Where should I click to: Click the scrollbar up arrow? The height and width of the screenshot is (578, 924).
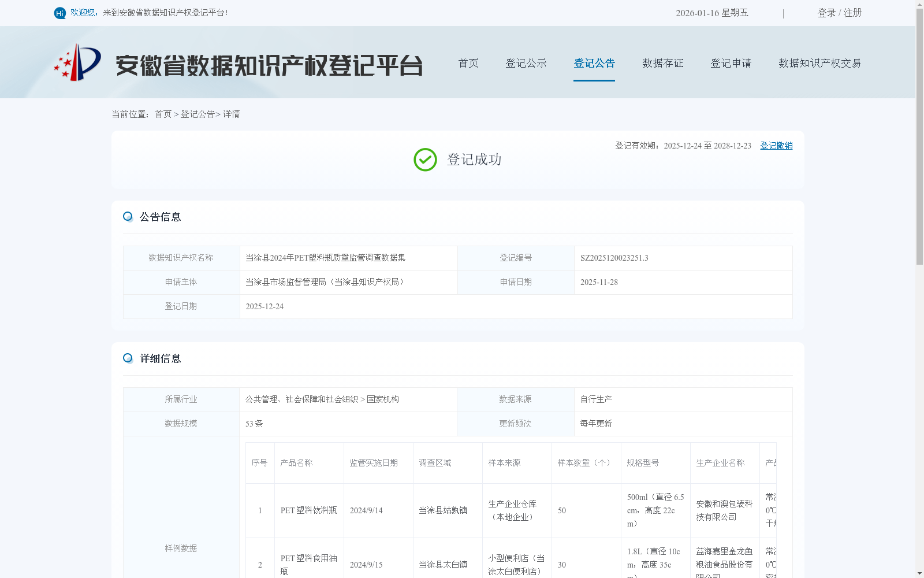[919, 4]
